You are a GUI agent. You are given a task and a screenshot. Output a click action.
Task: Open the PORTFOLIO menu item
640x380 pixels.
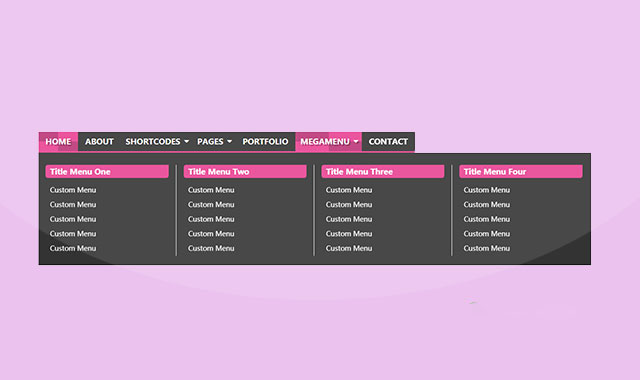tap(265, 142)
